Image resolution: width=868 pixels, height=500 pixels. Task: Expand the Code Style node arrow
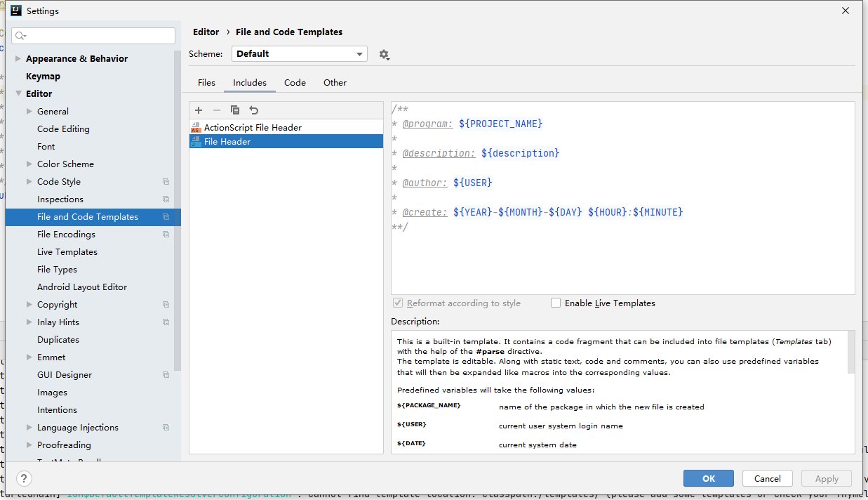pos(29,182)
